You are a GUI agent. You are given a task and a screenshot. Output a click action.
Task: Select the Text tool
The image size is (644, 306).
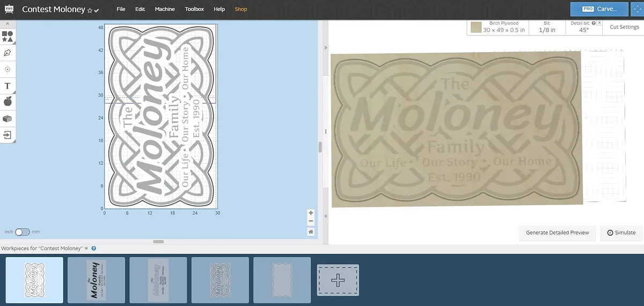coord(8,86)
